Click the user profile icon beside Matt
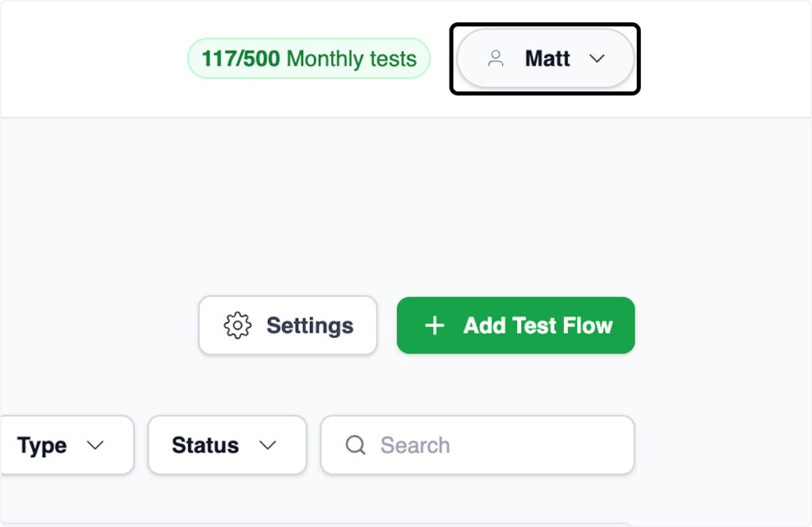 (x=496, y=59)
